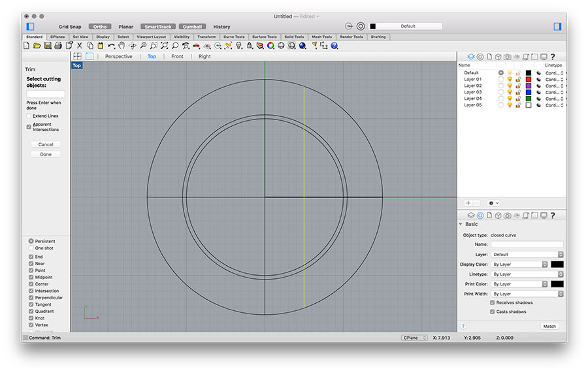Click the Paste clipboard icon

coord(101,46)
